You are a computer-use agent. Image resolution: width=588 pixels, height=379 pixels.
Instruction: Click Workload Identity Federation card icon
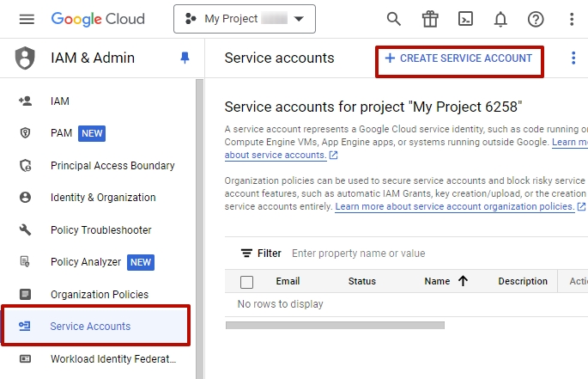(25, 358)
